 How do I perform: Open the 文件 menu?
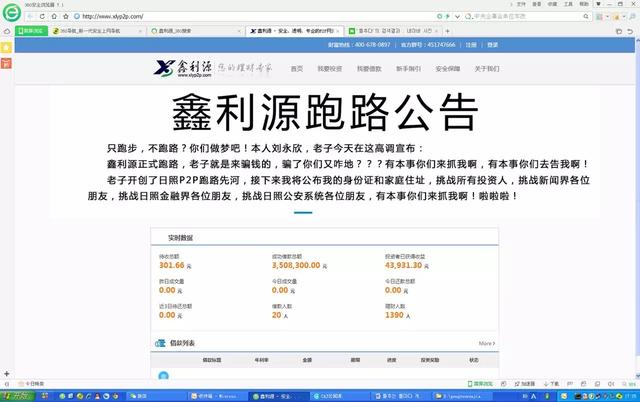point(521,4)
